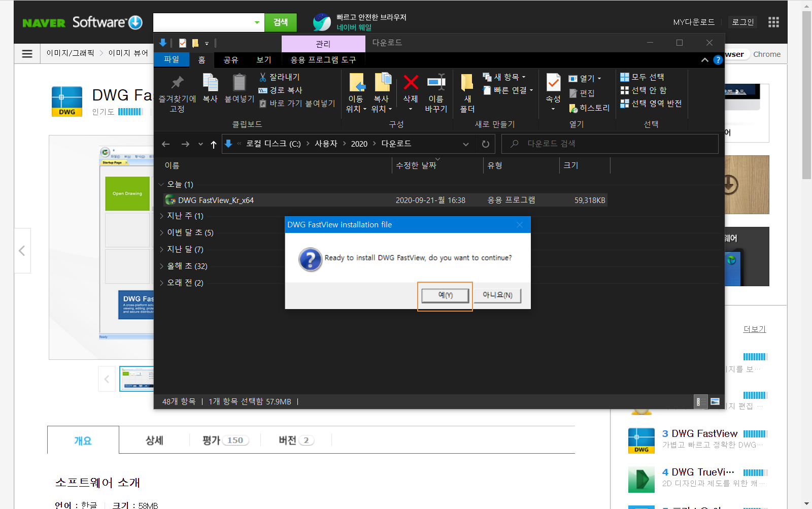Switch to the Share (공유) ribbon tab

click(231, 59)
